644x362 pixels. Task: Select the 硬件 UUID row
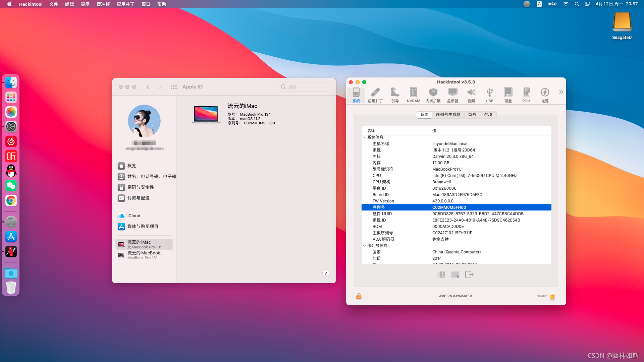point(456,214)
